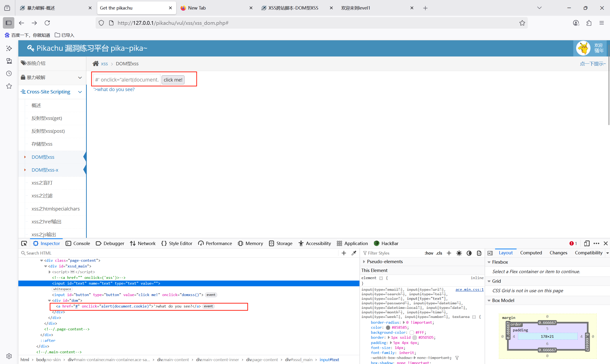Open a new browser tab
Image resolution: width=610 pixels, height=364 pixels.
coord(425,8)
